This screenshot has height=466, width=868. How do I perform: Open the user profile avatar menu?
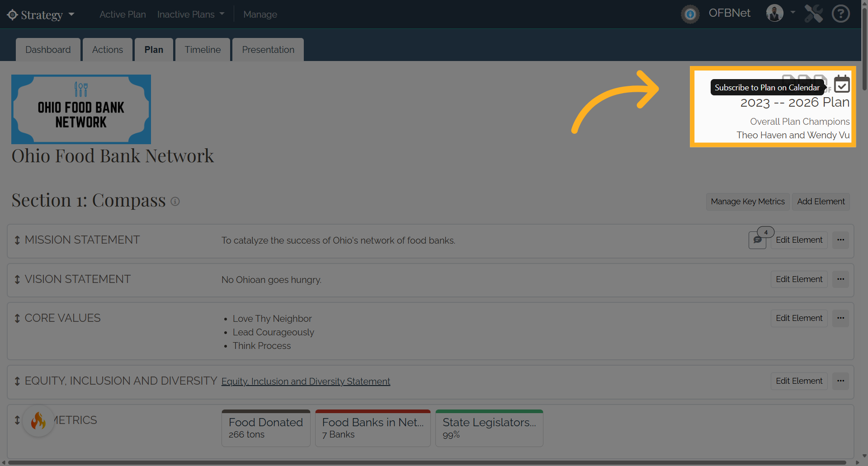point(774,13)
